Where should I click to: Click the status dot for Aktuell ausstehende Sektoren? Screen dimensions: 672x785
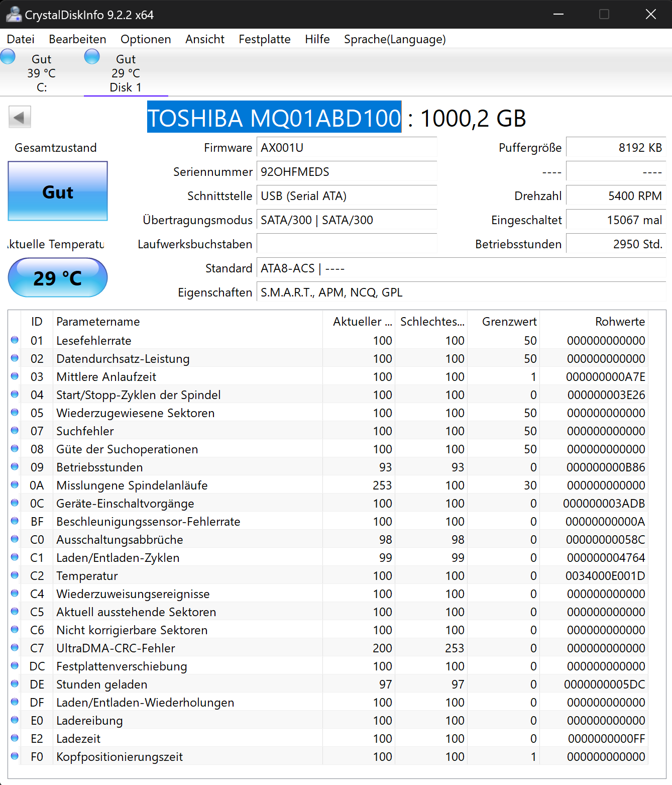(x=15, y=612)
